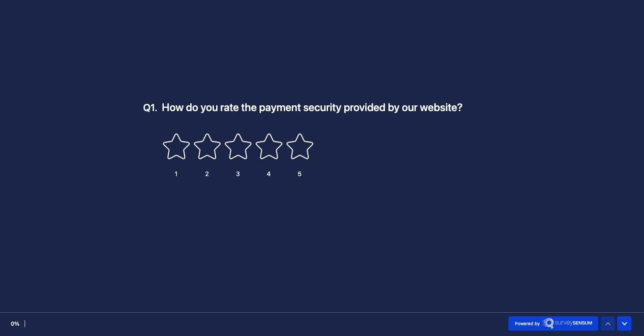The image size is (644, 336).
Task: Choose the fourth star rating
Action: point(269,146)
